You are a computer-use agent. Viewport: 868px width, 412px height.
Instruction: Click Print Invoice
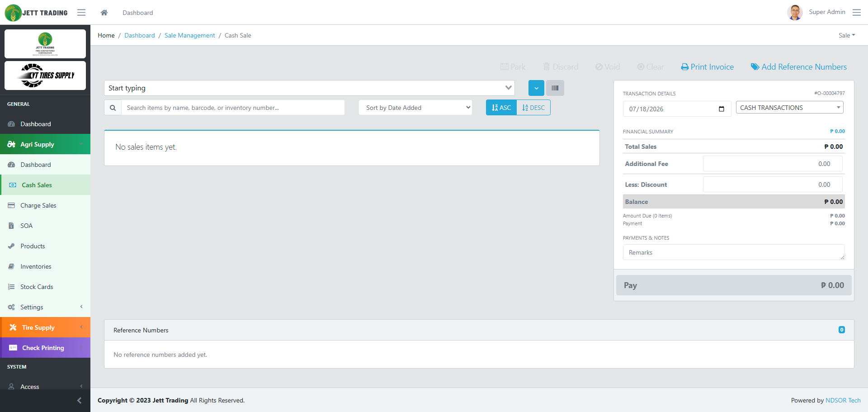click(708, 67)
